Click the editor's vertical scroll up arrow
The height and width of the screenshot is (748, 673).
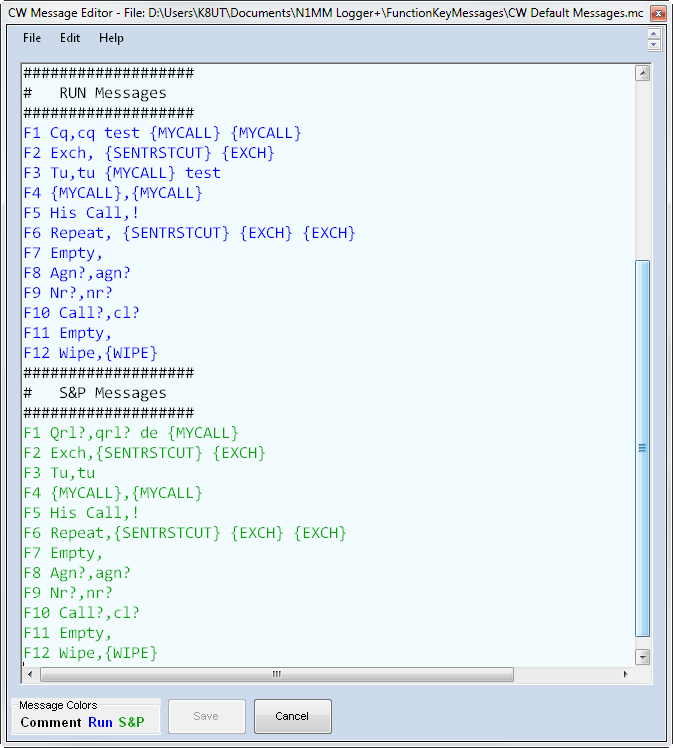click(642, 73)
